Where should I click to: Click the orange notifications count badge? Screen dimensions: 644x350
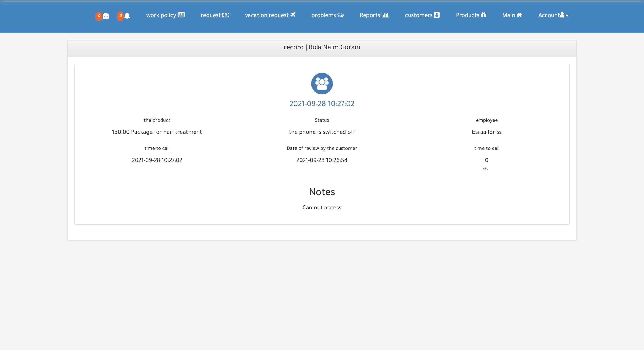(x=121, y=16)
